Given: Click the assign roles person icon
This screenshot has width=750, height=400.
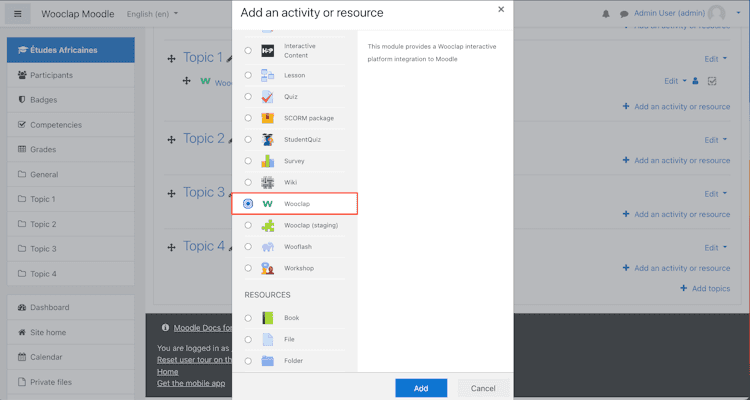Looking at the screenshot, I should click(695, 81).
